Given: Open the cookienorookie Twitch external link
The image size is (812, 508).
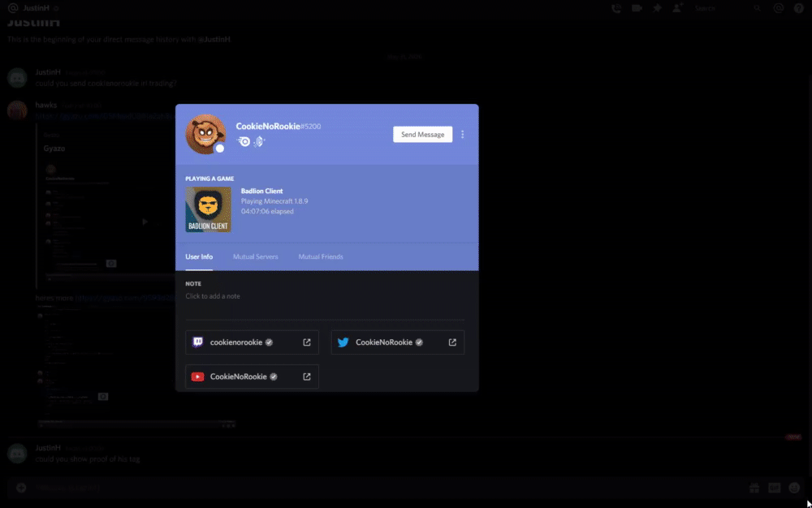Looking at the screenshot, I should (x=307, y=342).
